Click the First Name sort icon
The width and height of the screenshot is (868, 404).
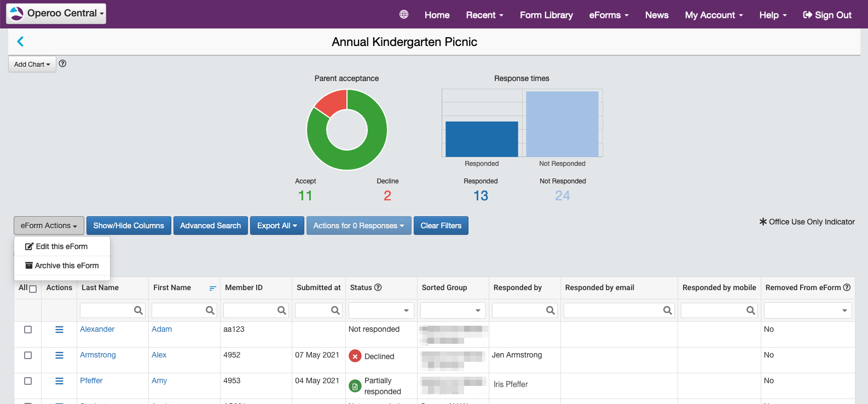212,288
